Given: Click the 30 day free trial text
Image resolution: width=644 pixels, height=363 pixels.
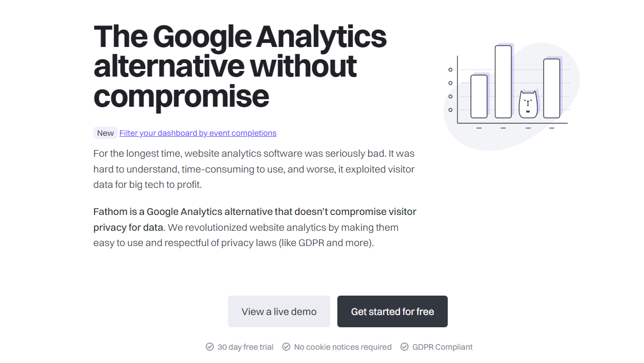Looking at the screenshot, I should pos(245,347).
